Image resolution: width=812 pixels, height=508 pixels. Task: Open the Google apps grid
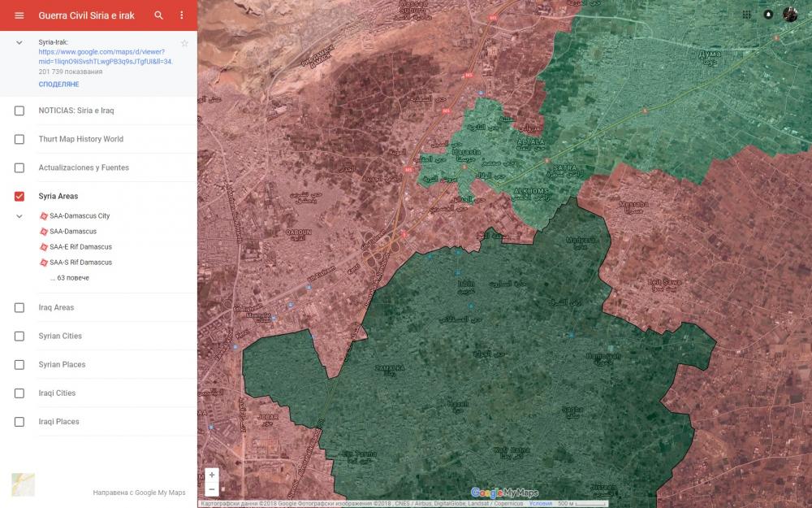[747, 15]
